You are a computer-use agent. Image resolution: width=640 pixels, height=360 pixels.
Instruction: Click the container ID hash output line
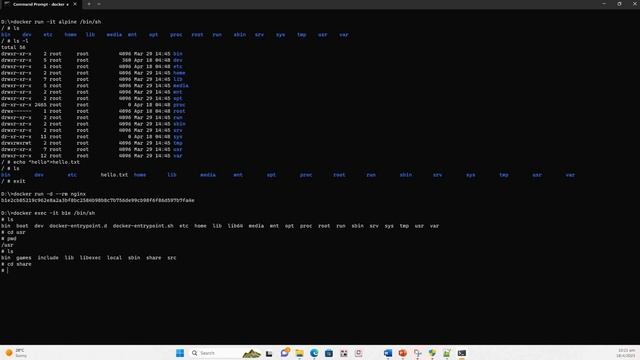[x=98, y=200]
